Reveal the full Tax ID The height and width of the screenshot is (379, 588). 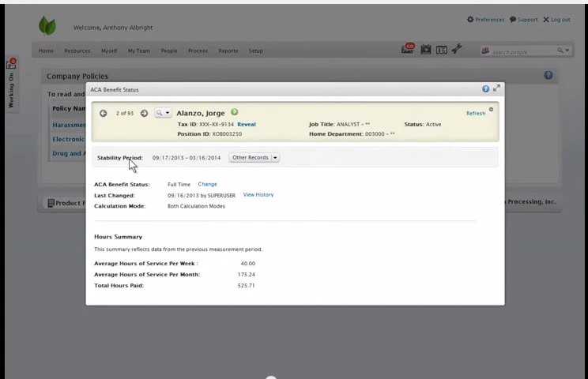click(247, 124)
